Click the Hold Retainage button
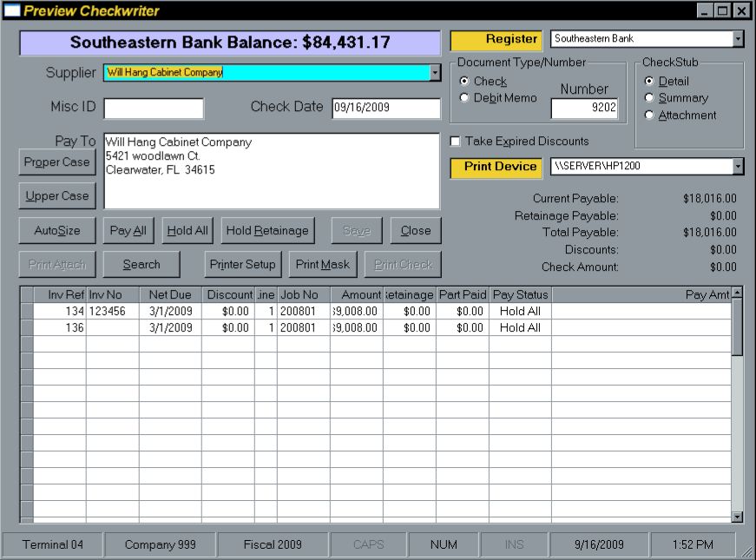The width and height of the screenshot is (756, 560). click(267, 231)
